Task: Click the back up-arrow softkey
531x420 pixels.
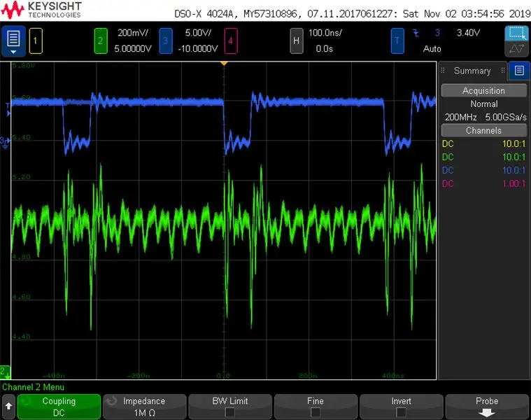Action: 8,407
